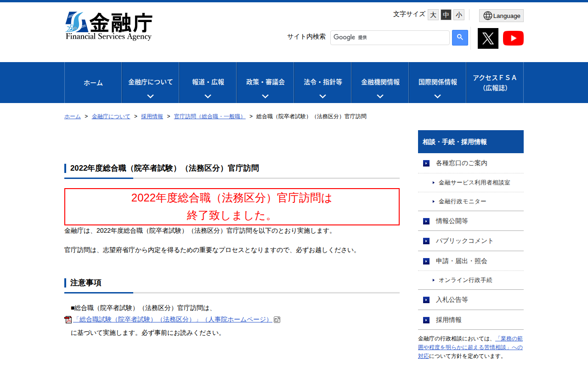
Task: Expand the 政策・審議会 menu chevron
Action: coord(265,97)
